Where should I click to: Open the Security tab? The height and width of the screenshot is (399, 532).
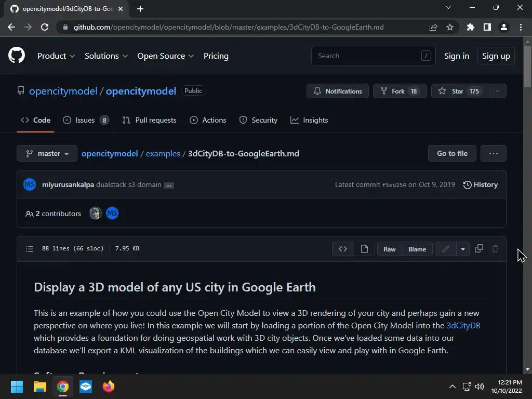(x=258, y=120)
